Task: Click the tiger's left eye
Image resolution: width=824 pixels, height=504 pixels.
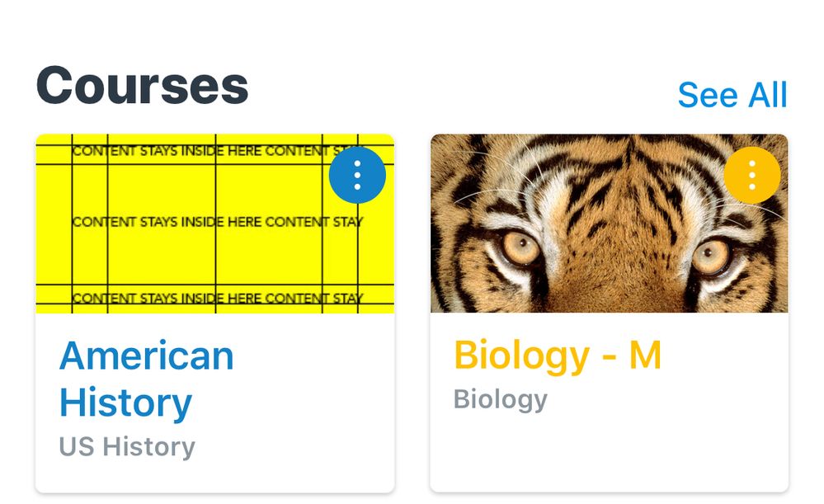Action: pos(520,247)
